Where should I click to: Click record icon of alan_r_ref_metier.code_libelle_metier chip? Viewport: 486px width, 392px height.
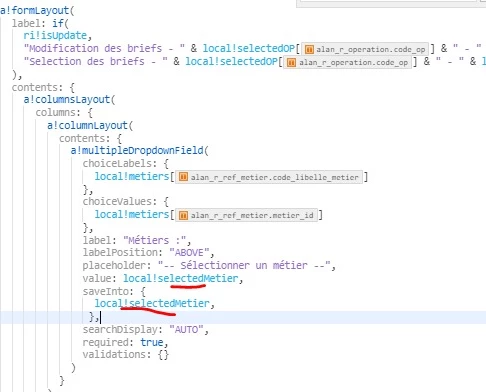(183, 177)
